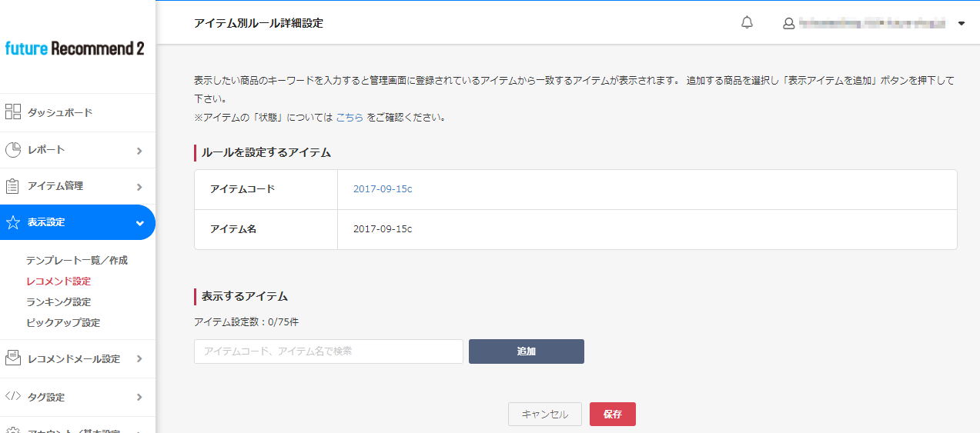Click the blurred account name
The height and width of the screenshot is (433, 980).
click(872, 24)
